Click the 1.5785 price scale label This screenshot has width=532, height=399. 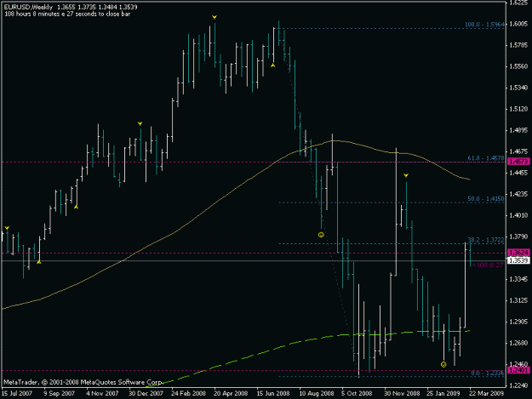[x=518, y=45]
